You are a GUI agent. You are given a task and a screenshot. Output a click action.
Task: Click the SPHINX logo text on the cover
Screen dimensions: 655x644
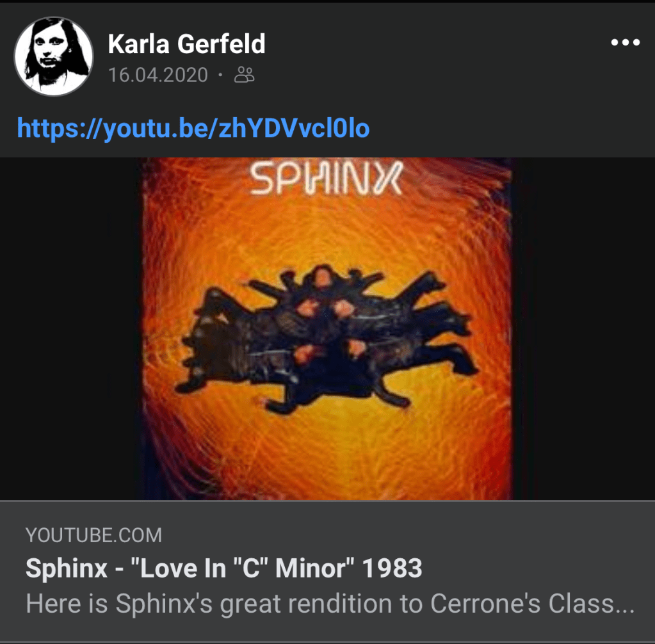[327, 179]
